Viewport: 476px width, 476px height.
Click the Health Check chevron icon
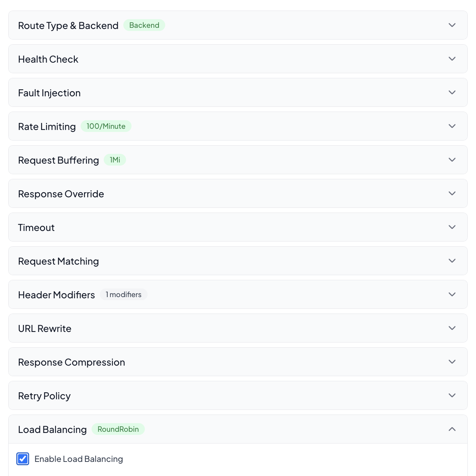tap(452, 59)
